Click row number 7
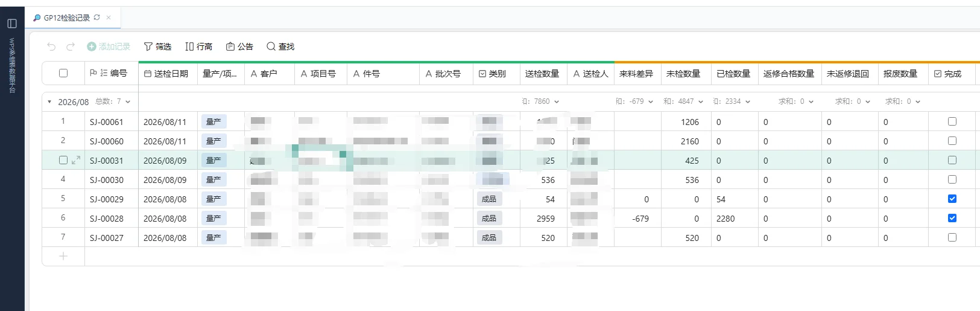The height and width of the screenshot is (311, 980). click(63, 237)
